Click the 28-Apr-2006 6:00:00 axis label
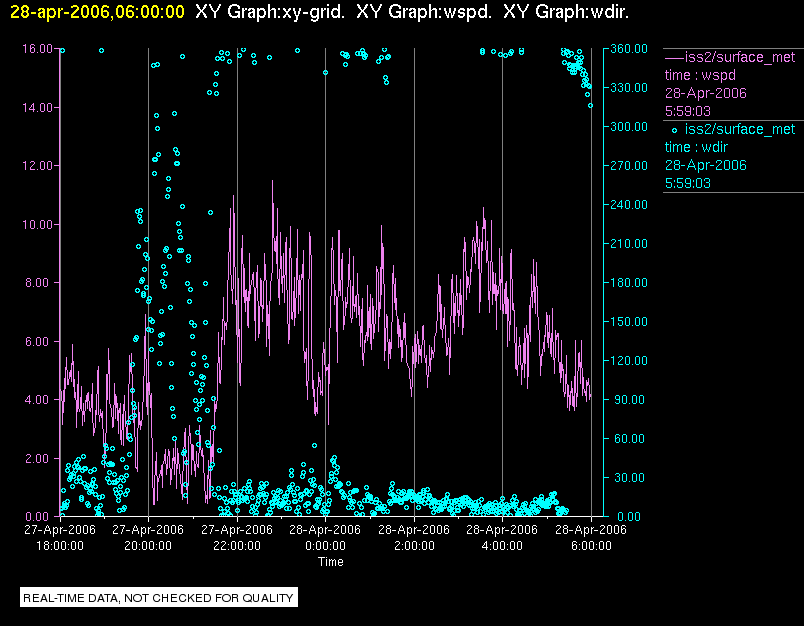 591,537
